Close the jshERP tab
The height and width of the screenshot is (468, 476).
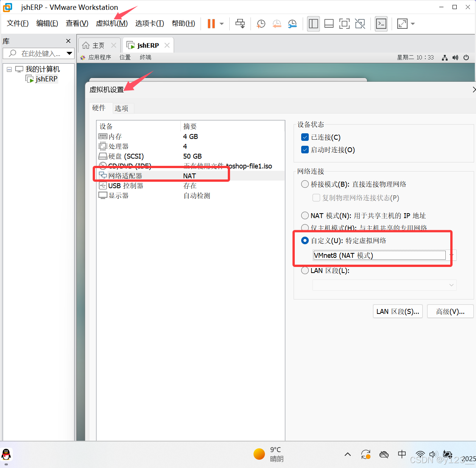tap(167, 45)
